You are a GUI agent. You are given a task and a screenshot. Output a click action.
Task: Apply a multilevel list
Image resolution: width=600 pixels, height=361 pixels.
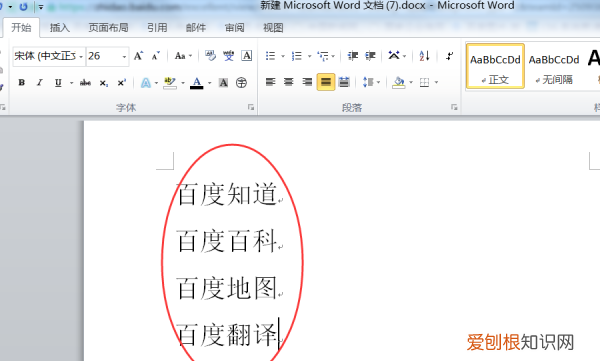click(323, 56)
